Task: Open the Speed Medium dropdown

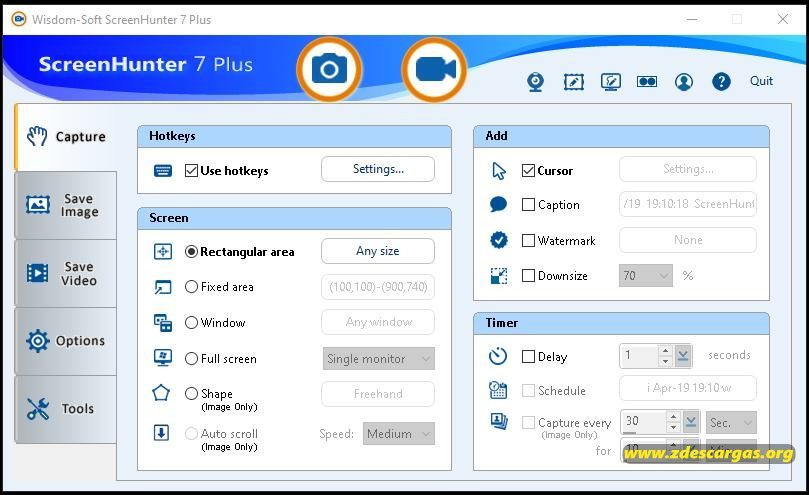Action: click(399, 434)
